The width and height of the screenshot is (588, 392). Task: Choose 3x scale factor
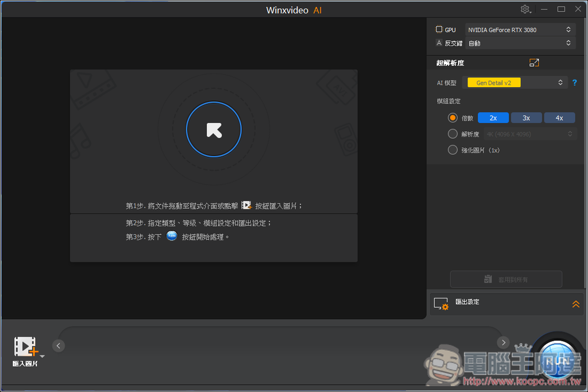click(x=526, y=118)
